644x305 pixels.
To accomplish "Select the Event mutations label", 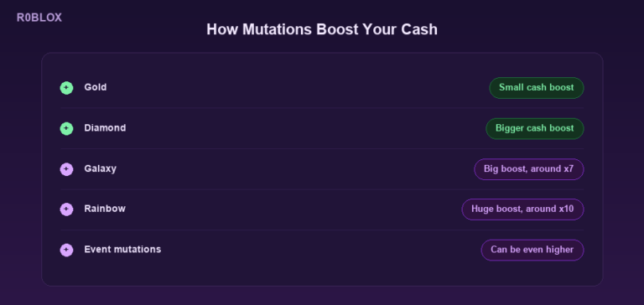I will (x=122, y=250).
